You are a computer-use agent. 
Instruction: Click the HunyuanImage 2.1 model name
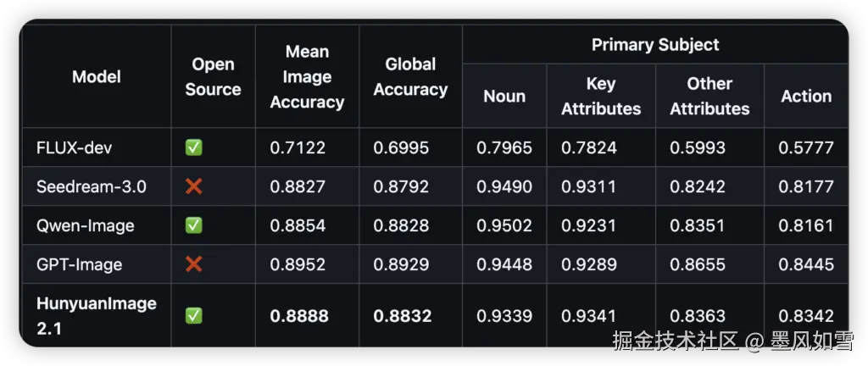point(97,316)
